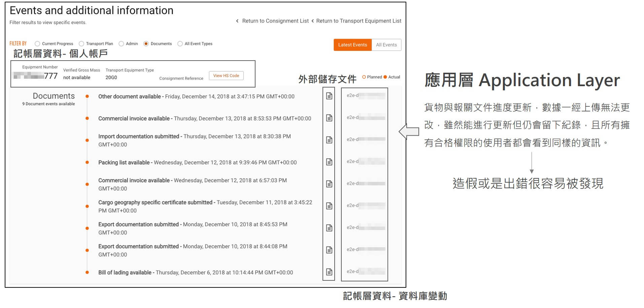Click Bill of lading available event text

196,273
